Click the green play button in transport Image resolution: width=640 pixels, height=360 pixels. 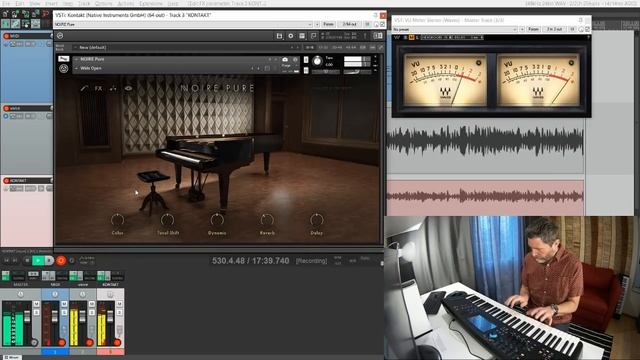[38, 260]
